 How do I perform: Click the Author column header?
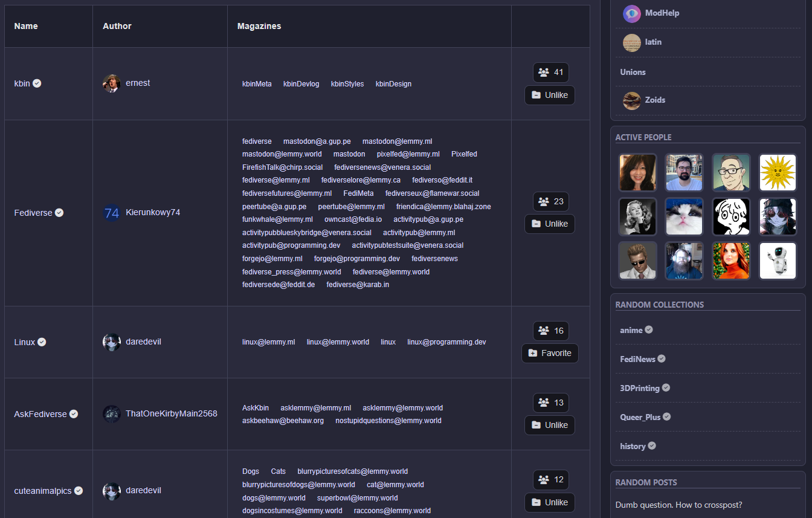tap(117, 26)
